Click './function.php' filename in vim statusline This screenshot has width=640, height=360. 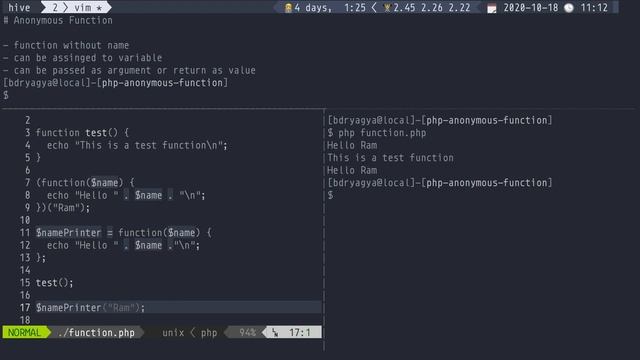96,333
